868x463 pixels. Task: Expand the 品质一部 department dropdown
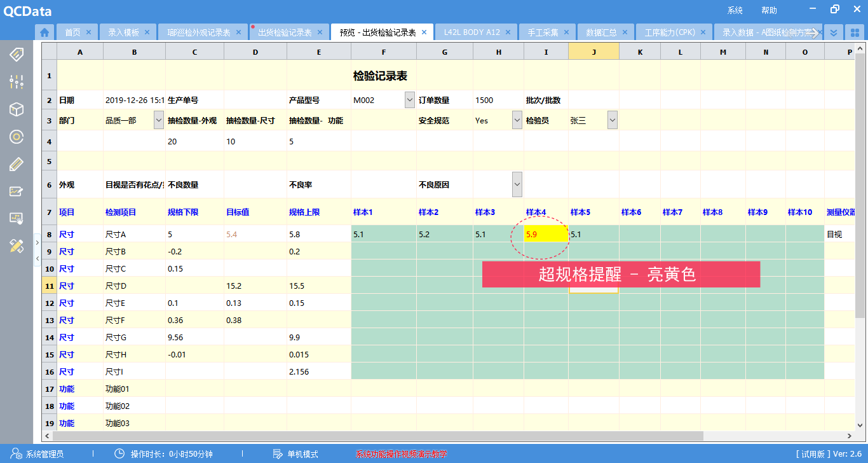click(x=159, y=120)
